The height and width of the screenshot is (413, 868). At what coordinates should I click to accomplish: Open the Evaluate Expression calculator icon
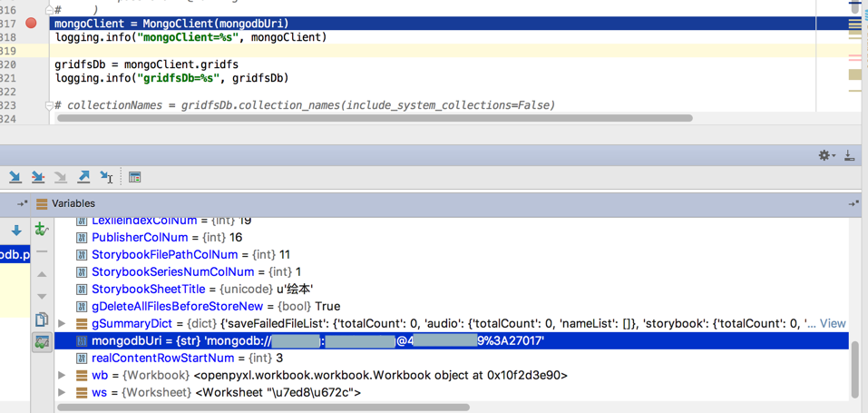point(134,177)
